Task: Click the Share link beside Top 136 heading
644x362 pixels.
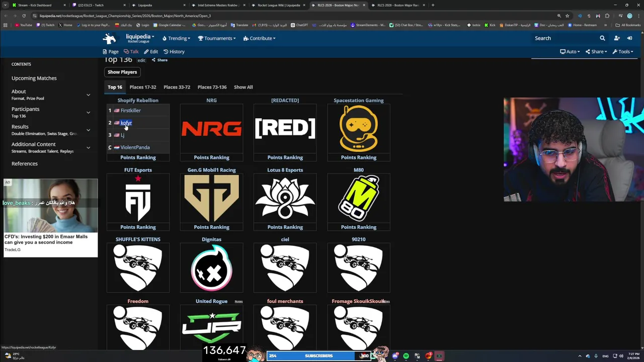Action: coord(159,60)
